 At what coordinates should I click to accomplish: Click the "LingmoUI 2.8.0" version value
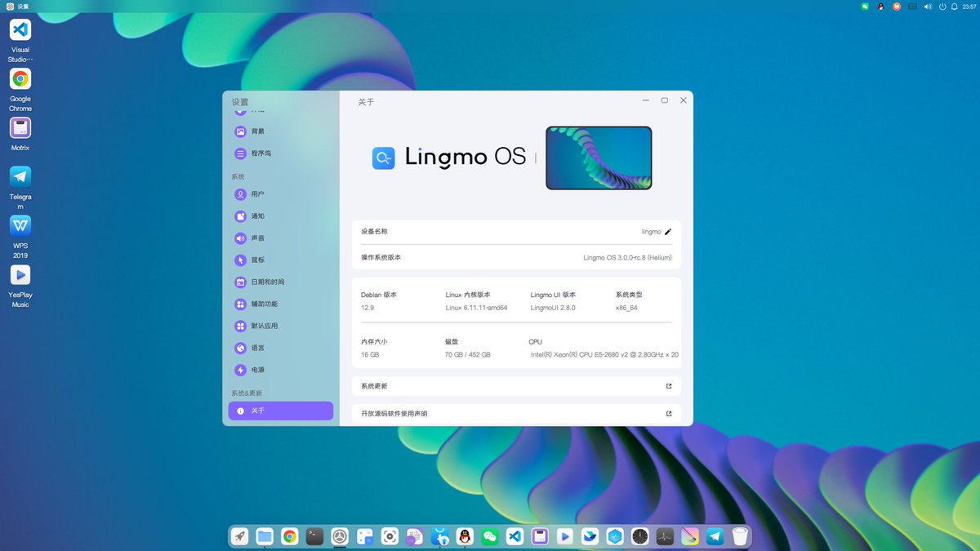(x=553, y=309)
